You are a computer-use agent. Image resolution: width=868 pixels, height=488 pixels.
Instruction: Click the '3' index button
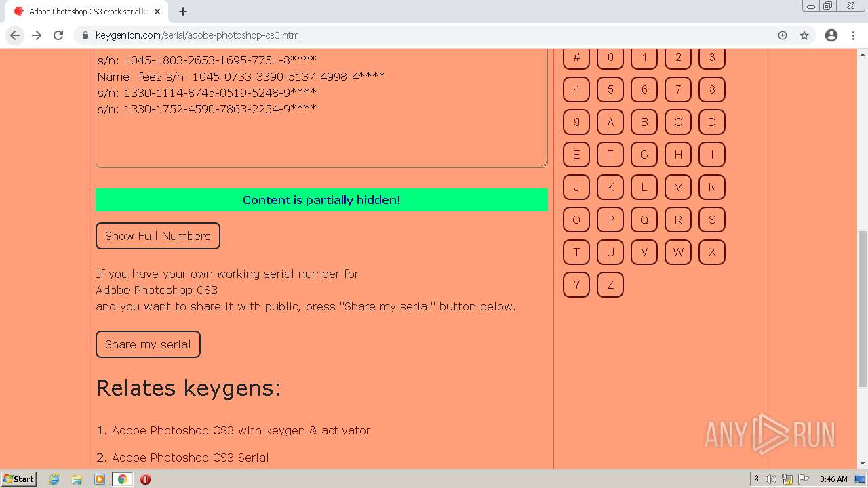point(712,58)
